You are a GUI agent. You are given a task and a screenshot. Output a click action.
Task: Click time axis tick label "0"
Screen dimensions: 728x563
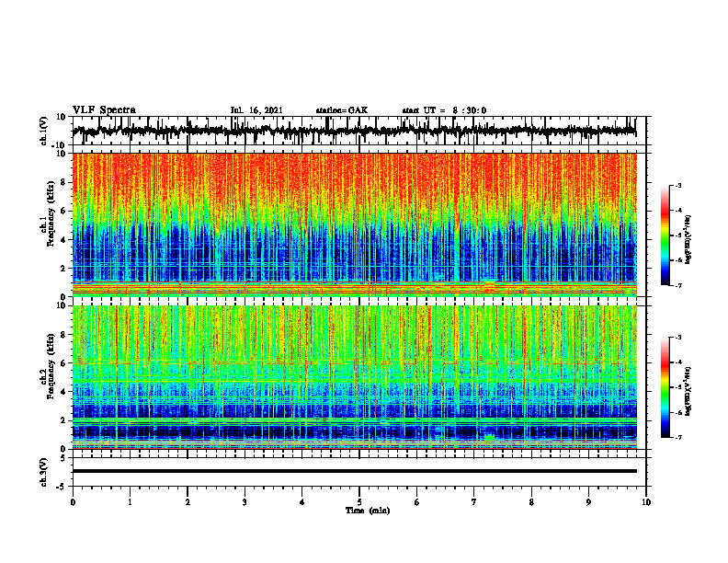tap(73, 502)
